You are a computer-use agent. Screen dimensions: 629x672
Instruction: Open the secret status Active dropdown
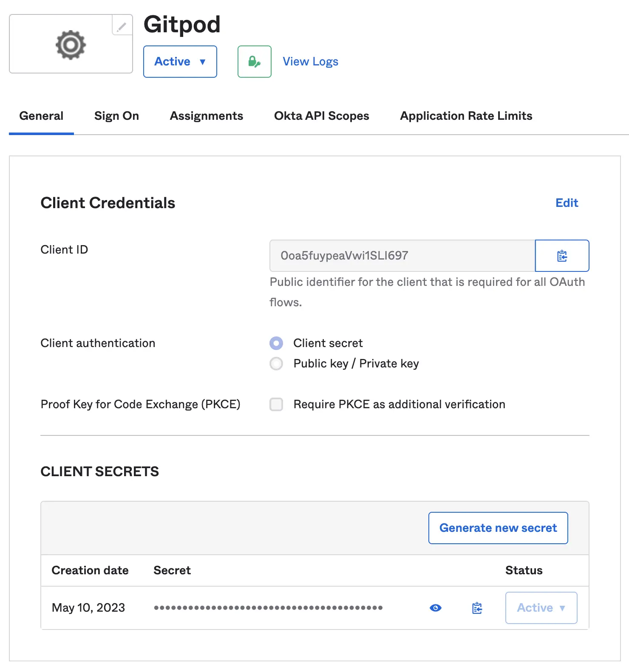(x=541, y=608)
